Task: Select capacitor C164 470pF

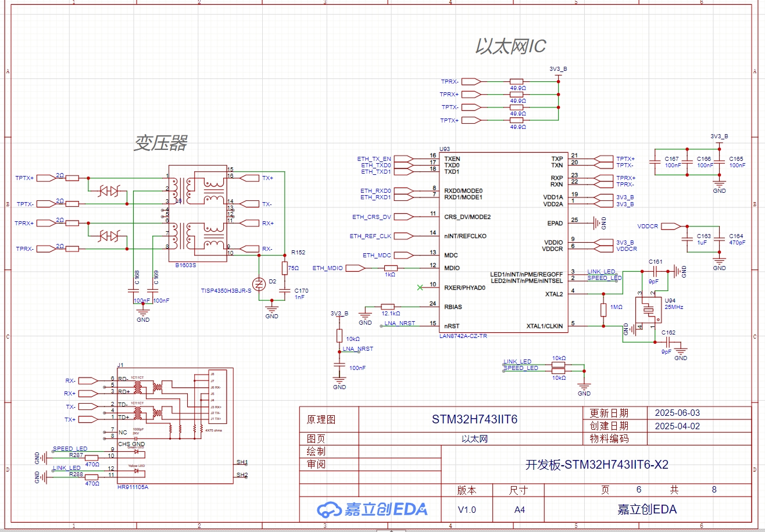Action: (x=720, y=239)
